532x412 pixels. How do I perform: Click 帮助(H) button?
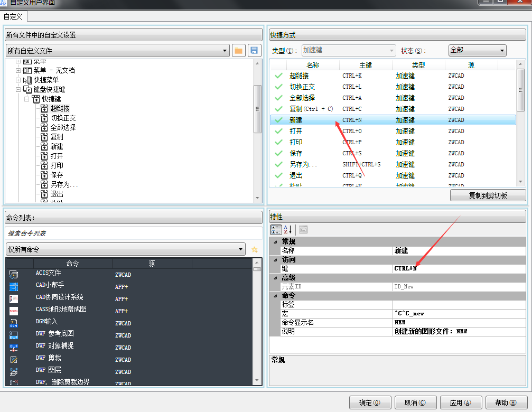[x=506, y=402]
